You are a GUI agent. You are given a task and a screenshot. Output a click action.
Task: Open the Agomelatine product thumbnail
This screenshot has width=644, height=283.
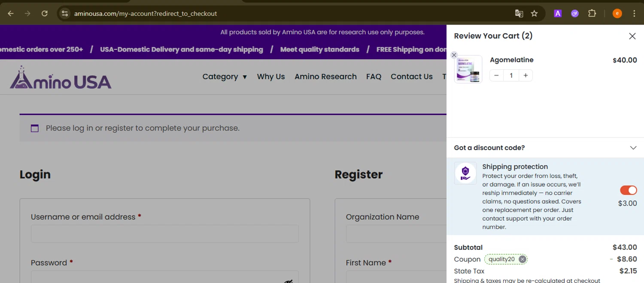(x=468, y=69)
